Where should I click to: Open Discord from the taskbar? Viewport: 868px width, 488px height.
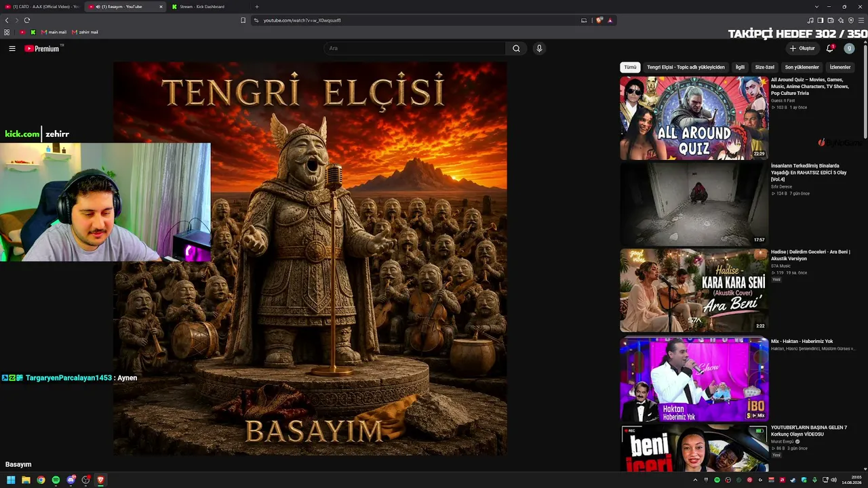click(x=71, y=480)
